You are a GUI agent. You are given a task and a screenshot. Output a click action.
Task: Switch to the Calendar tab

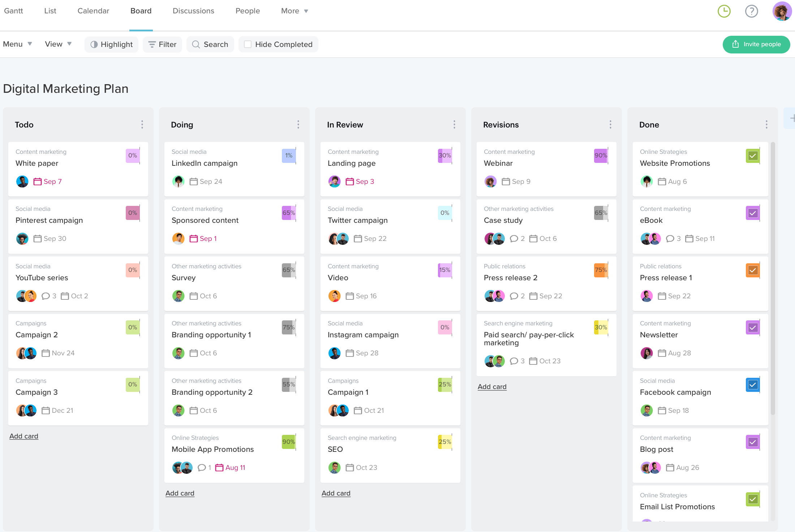point(93,11)
